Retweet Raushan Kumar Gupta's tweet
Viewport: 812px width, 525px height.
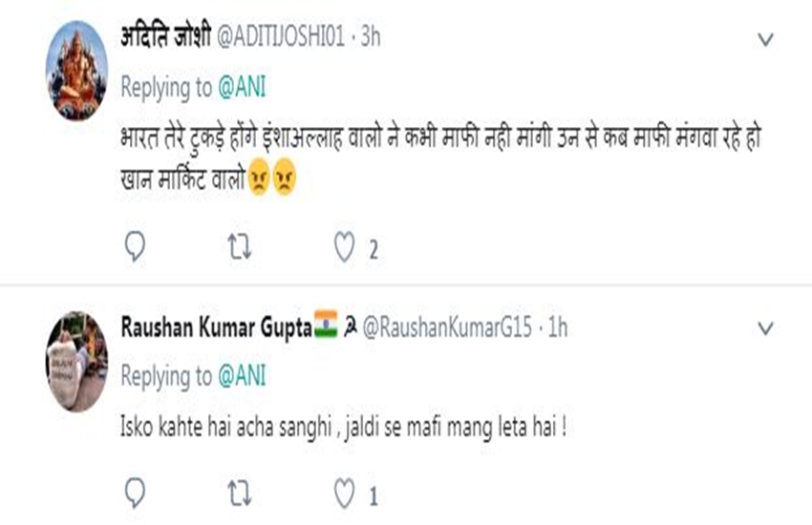tap(239, 494)
